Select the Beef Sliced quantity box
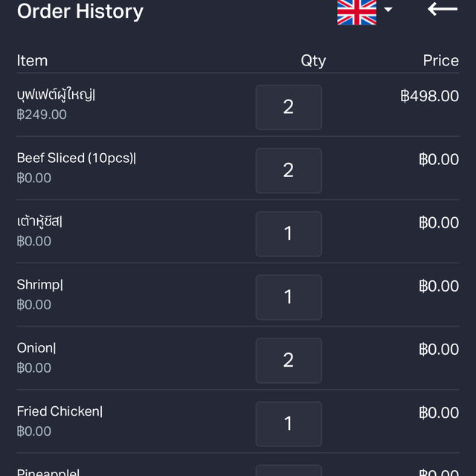The image size is (476, 476). pyautogui.click(x=289, y=170)
